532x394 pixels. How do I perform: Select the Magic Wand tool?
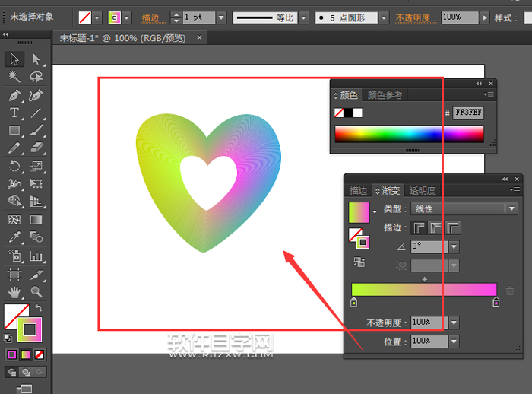click(14, 77)
